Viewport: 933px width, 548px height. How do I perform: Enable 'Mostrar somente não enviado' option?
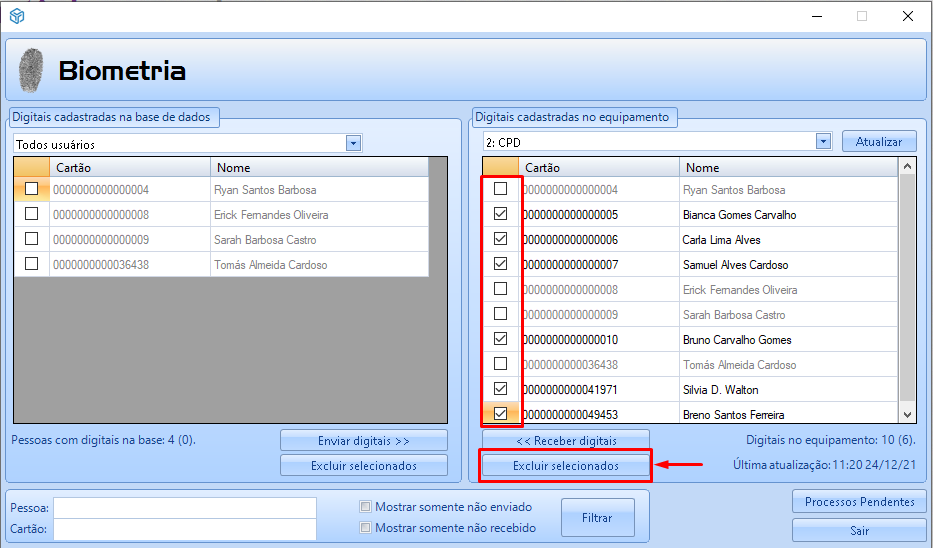(366, 507)
